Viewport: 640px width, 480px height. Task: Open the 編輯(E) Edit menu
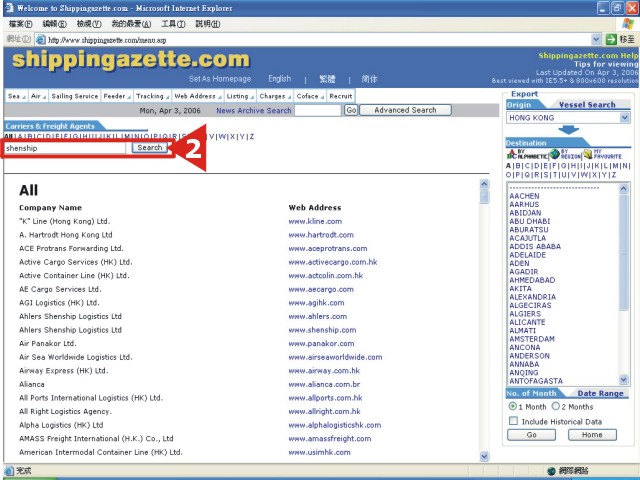pyautogui.click(x=55, y=24)
